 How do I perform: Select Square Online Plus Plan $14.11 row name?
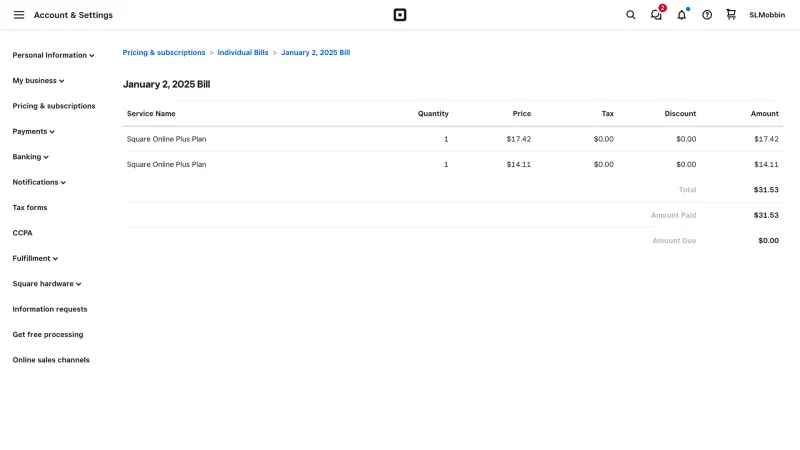[x=166, y=164]
